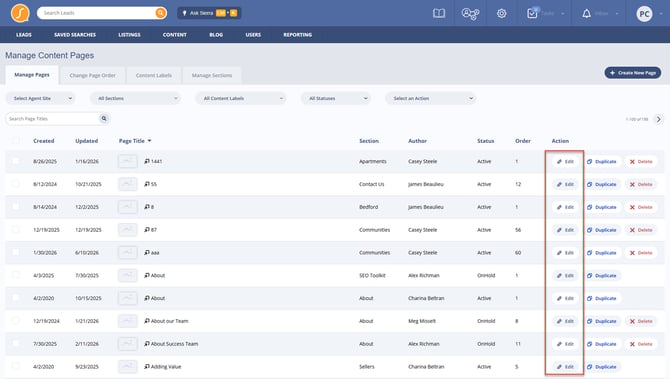
Task: Open the Reporting menu
Action: (297, 35)
